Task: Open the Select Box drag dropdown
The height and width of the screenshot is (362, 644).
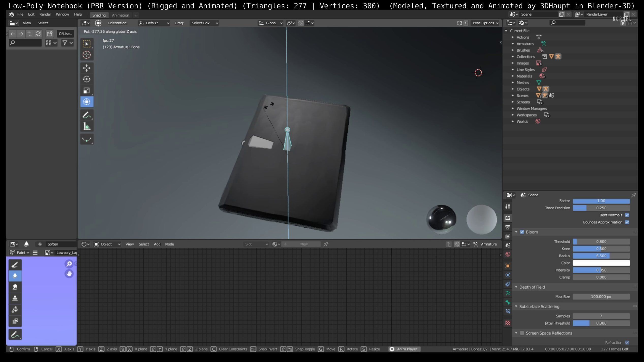Action: pyautogui.click(x=204, y=23)
